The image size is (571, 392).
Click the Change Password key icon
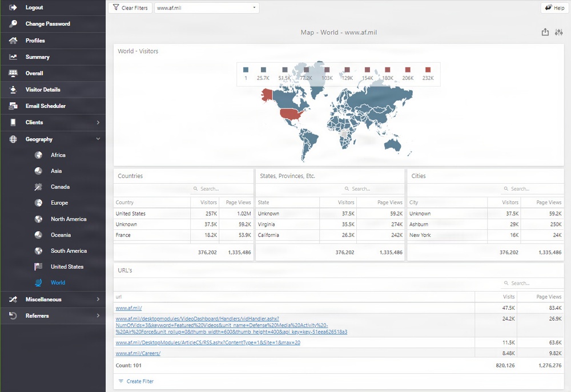pyautogui.click(x=13, y=23)
